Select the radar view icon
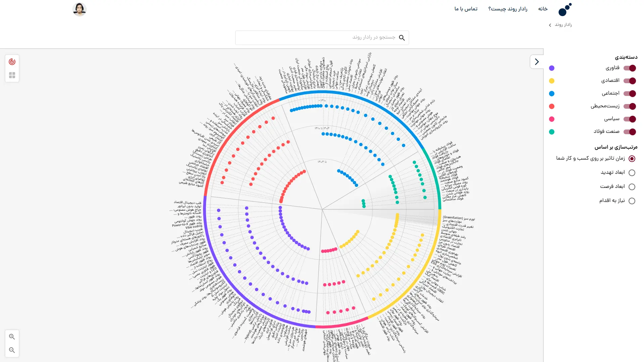644x362 pixels. click(12, 61)
